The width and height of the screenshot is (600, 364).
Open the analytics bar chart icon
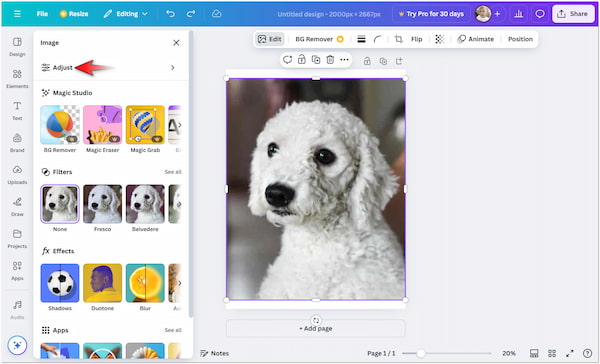[519, 14]
